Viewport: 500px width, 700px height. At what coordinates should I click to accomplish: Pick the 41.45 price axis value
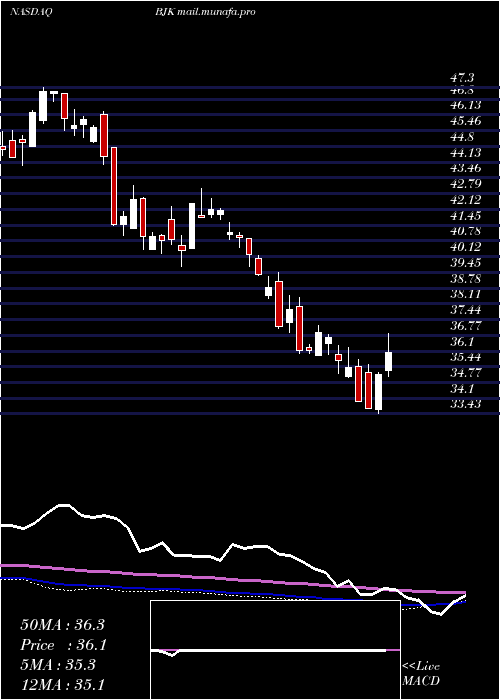point(465,216)
